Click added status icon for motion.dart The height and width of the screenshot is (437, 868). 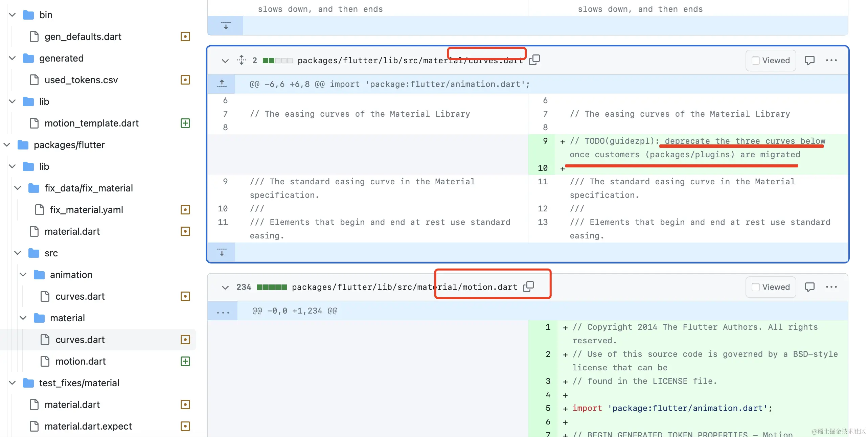point(185,361)
